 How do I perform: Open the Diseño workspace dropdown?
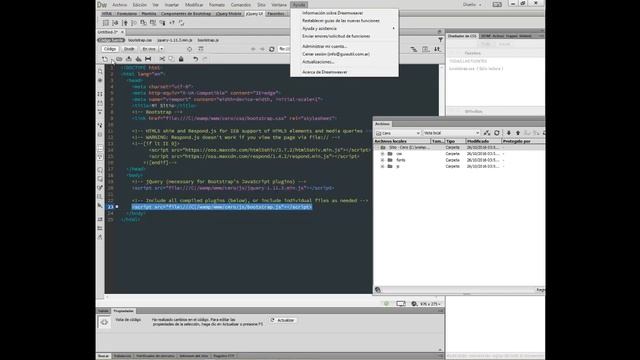[x=472, y=5]
